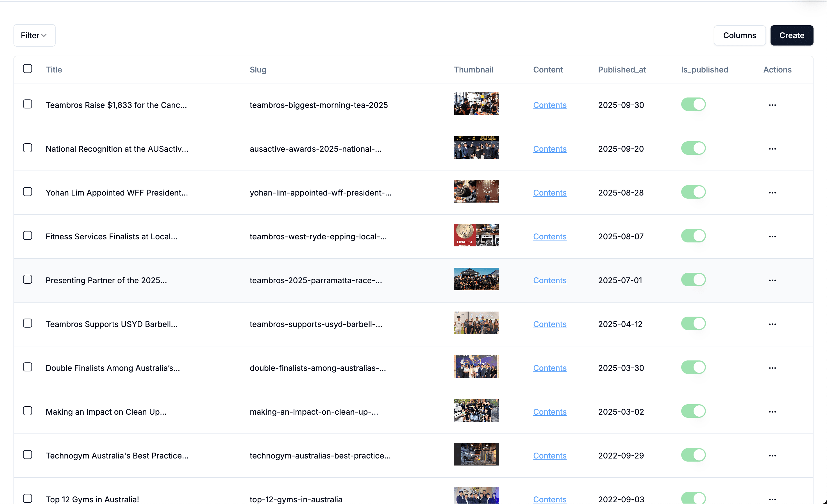The image size is (827, 504).
Task: Open the actions menu for Technogym Australia's Best Practice row
Action: pos(772,455)
